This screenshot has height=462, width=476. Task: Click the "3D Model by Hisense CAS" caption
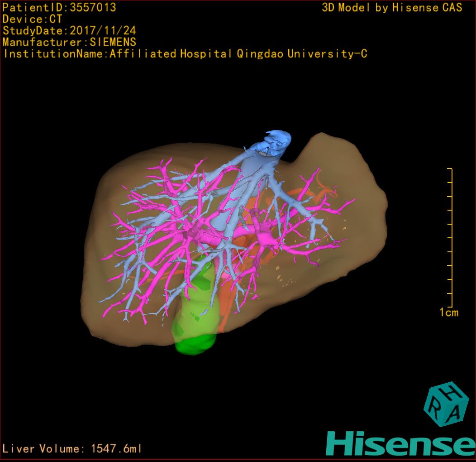tap(392, 7)
